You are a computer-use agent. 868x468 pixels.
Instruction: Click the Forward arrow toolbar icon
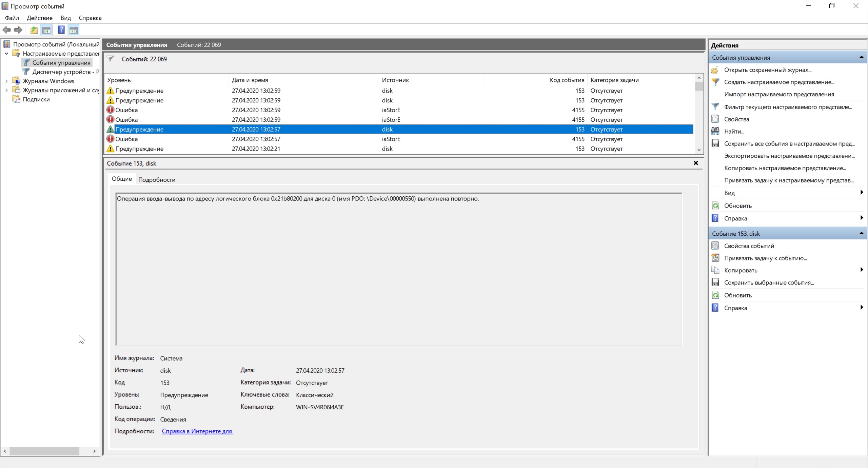18,30
